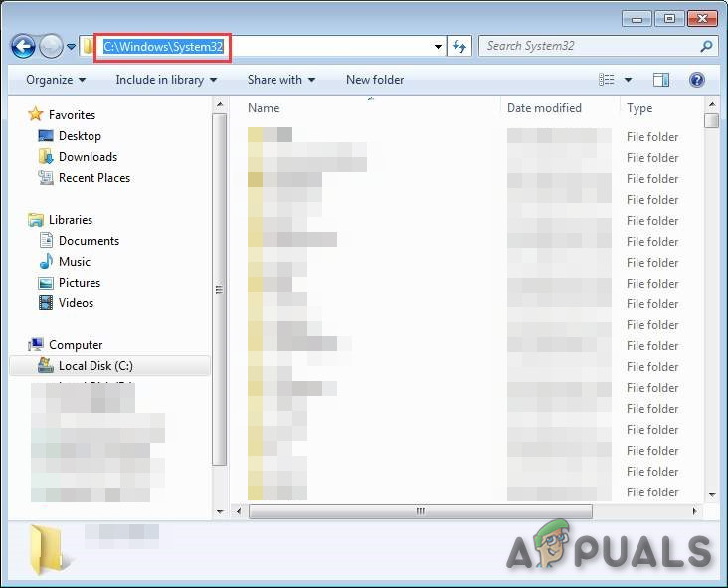Open the Share with menu
This screenshot has height=588, width=728.
point(280,80)
